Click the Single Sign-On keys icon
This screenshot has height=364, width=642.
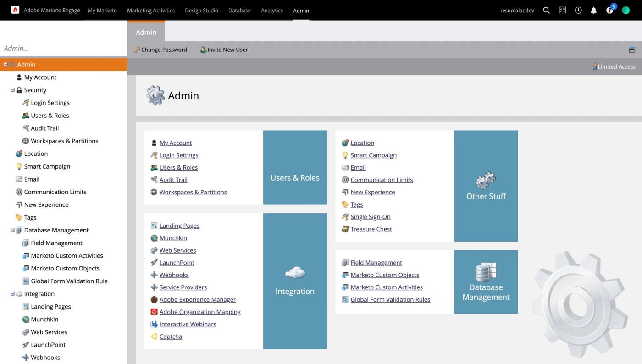(x=345, y=216)
